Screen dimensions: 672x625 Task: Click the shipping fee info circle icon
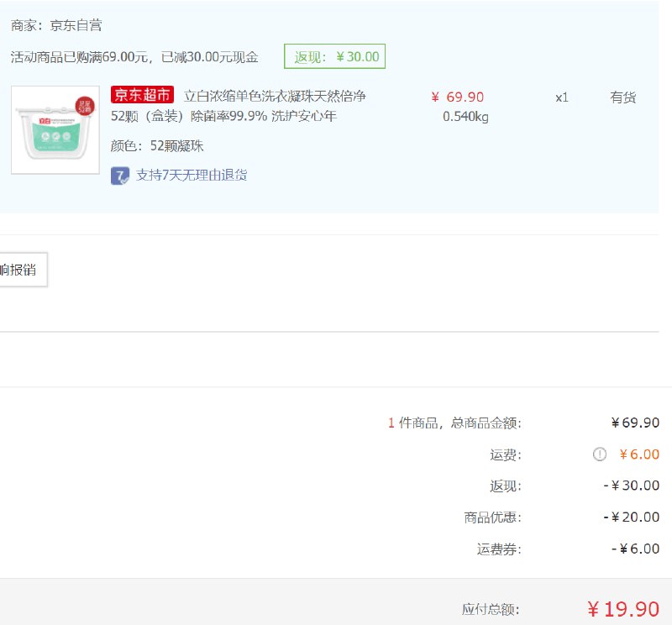599,454
